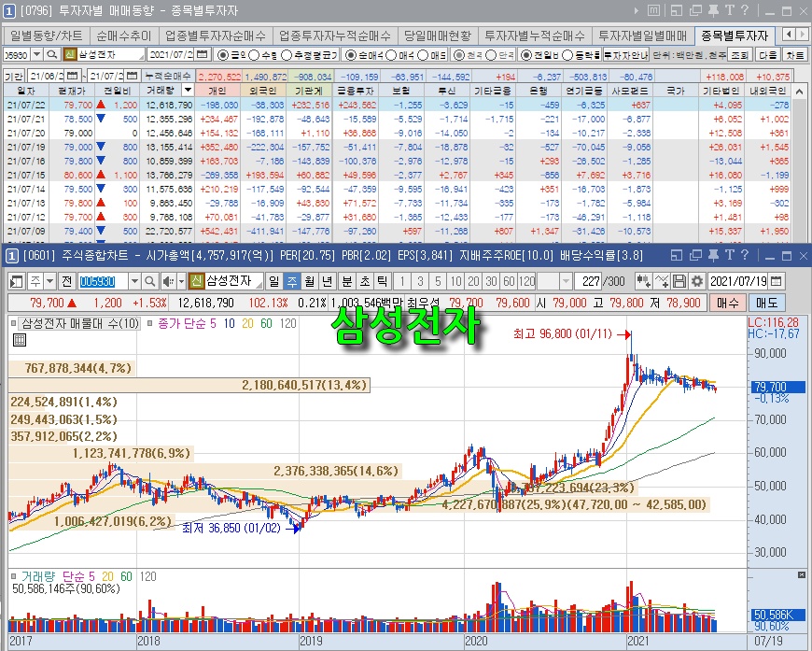Click the speaker sound icon in chart toolbar
The height and width of the screenshot is (651, 812).
pos(168,281)
